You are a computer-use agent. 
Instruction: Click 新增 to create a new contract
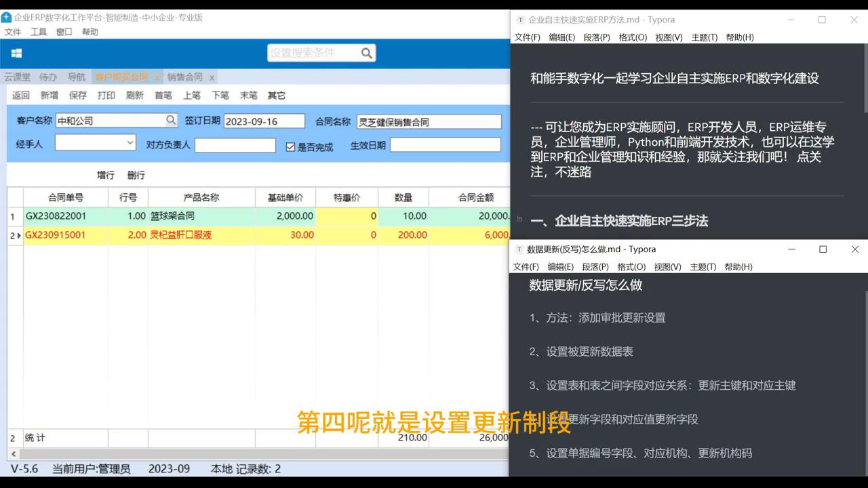[x=49, y=95]
